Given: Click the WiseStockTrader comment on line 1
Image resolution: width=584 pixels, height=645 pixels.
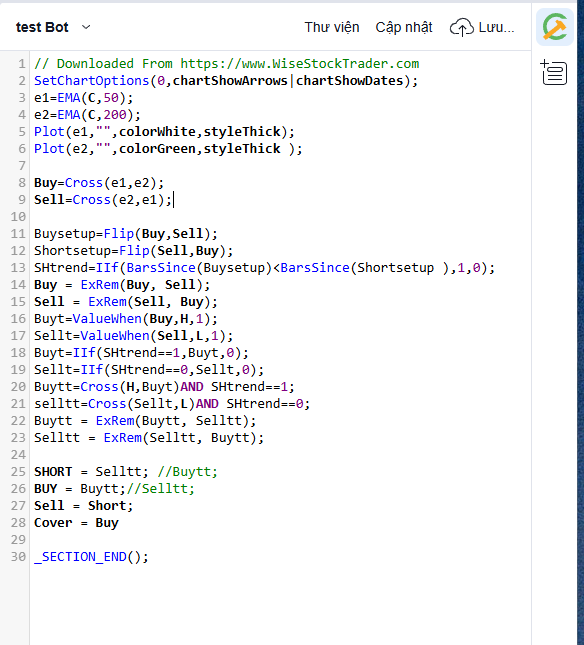Looking at the screenshot, I should click(227, 64).
